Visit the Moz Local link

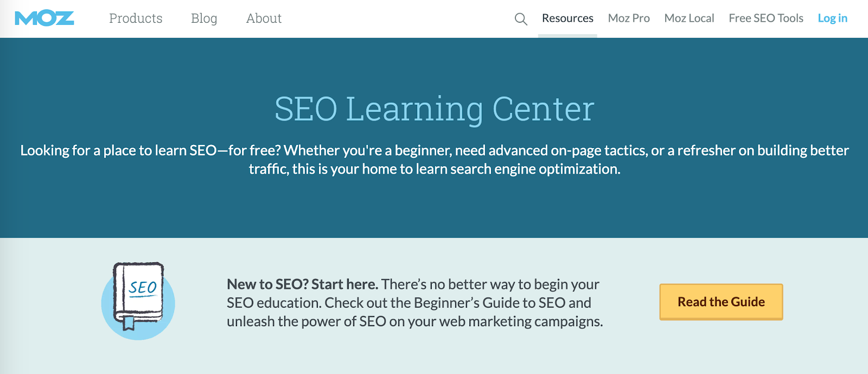[689, 18]
